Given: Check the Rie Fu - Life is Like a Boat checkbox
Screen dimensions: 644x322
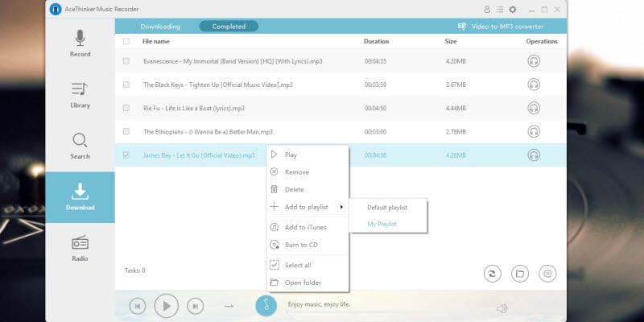Looking at the screenshot, I should coord(126,108).
